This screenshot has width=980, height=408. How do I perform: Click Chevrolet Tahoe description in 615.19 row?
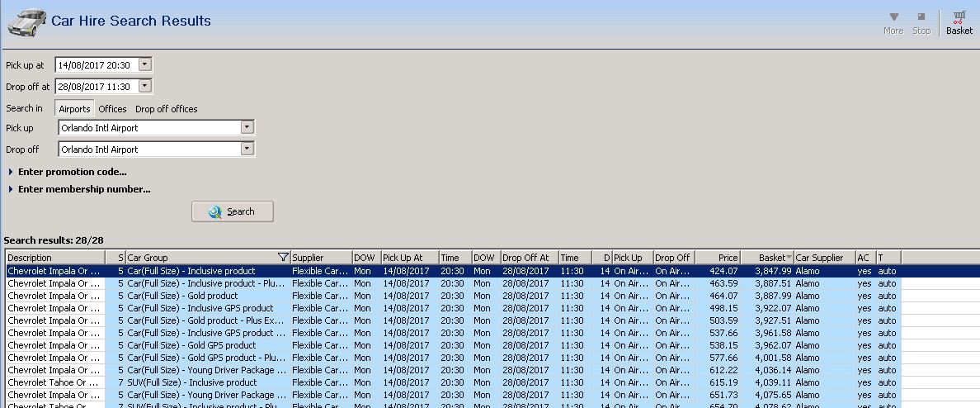(54, 382)
